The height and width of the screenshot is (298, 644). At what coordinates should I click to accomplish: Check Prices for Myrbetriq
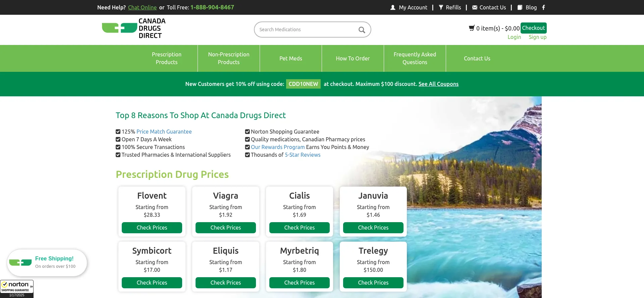click(300, 283)
